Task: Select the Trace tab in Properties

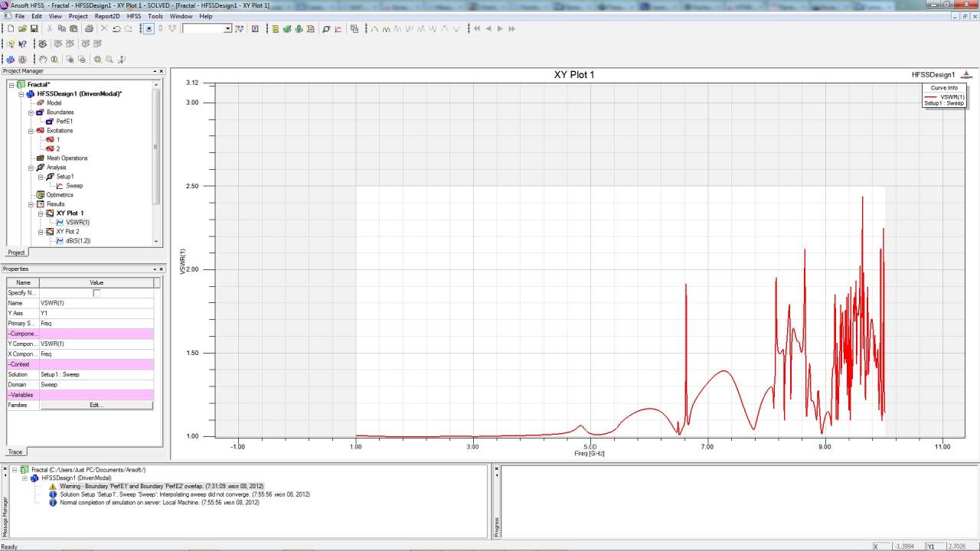Action: [x=15, y=452]
